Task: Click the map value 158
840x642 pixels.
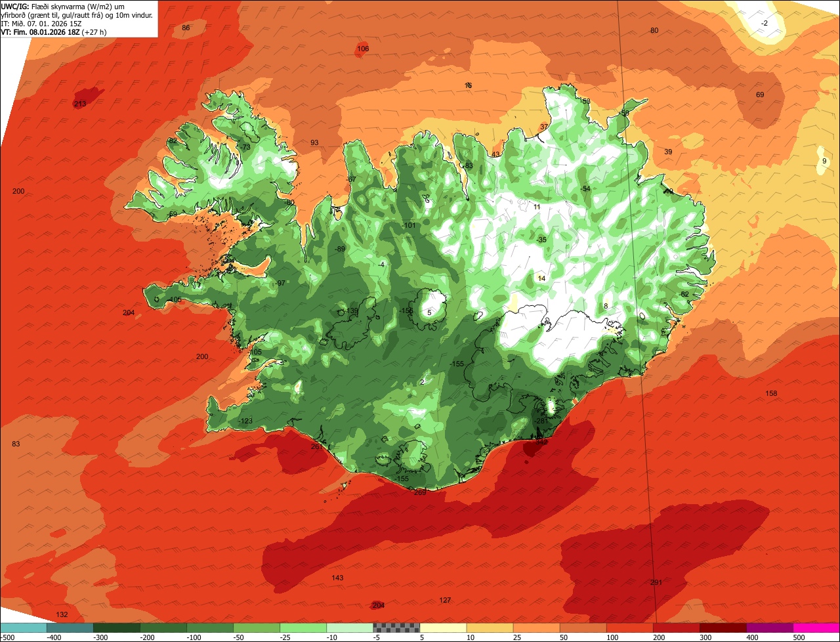Action: pyautogui.click(x=771, y=393)
